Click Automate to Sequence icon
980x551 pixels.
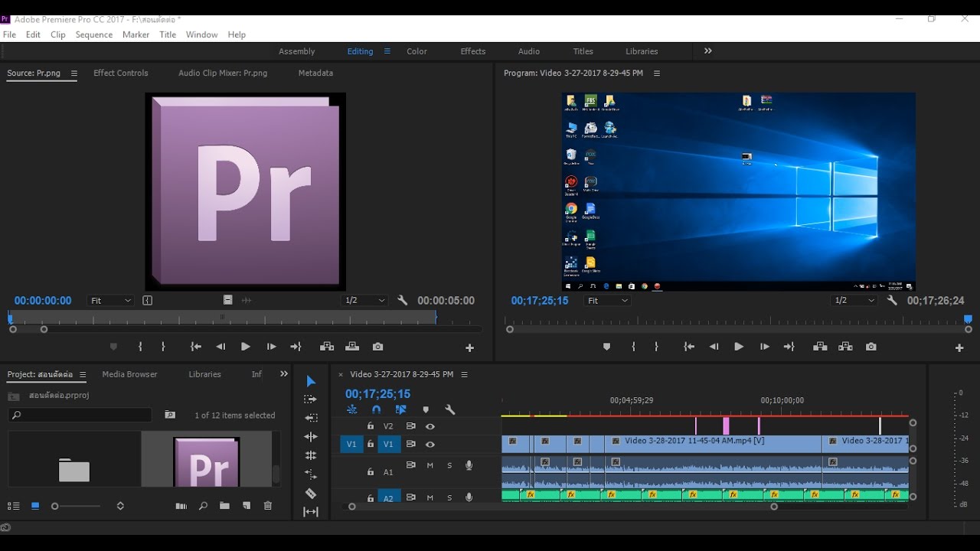[x=181, y=506]
